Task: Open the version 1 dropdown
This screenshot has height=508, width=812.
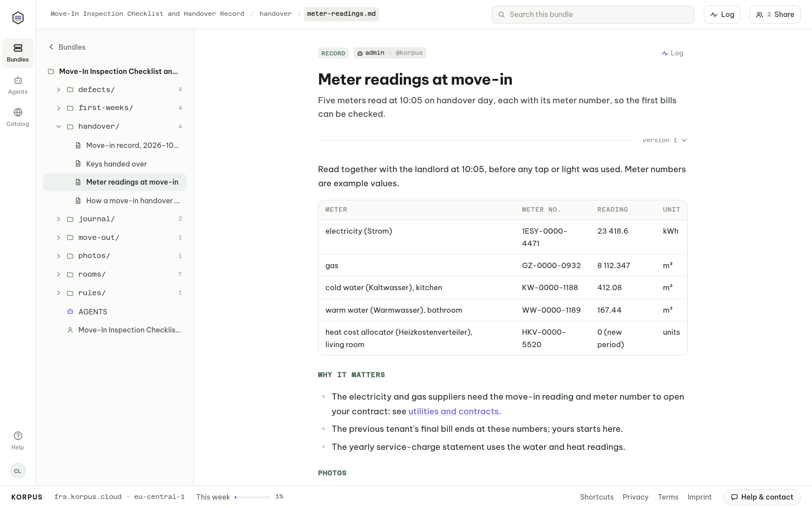Action: pos(665,141)
